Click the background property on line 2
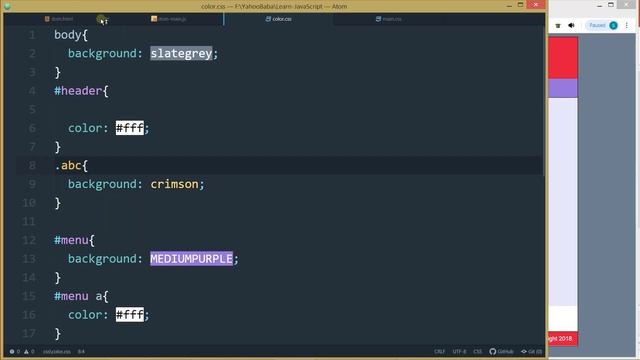640x360 pixels. pyautogui.click(x=102, y=53)
